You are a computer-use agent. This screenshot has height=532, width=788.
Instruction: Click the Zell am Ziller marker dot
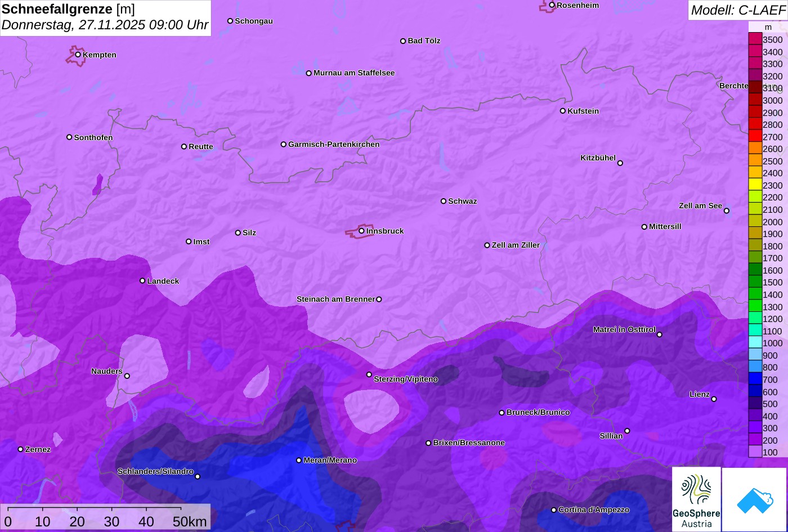point(487,245)
